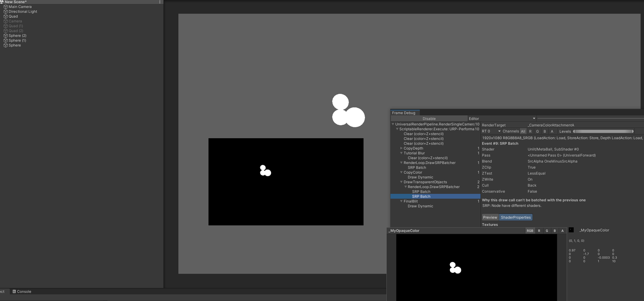
Task: Click the RGB button on _MyOpaqueColor preview
Action: click(x=530, y=230)
